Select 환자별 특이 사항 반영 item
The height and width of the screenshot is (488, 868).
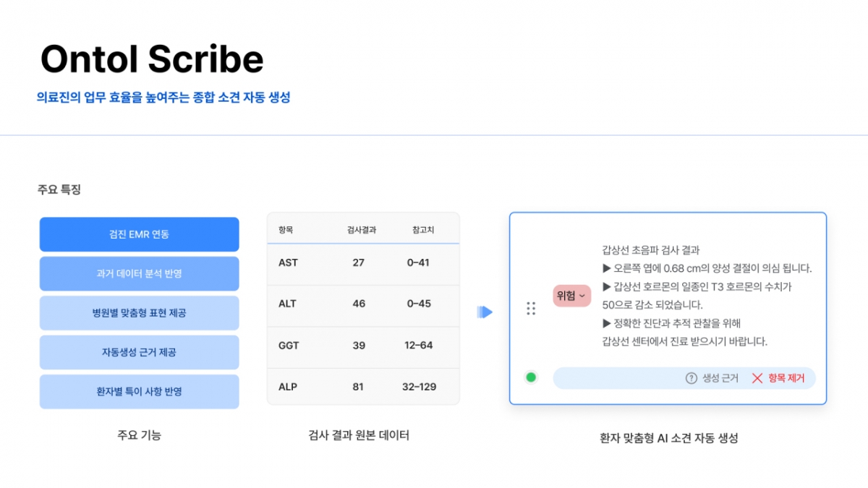(139, 392)
